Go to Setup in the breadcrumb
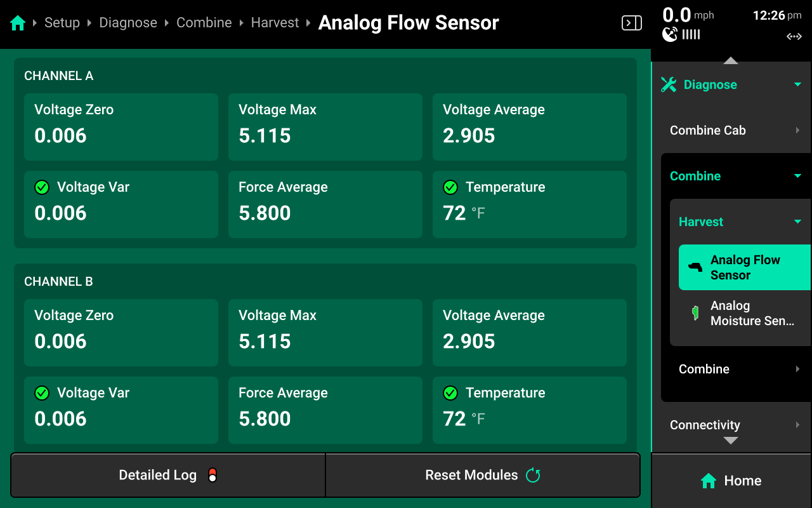This screenshot has height=508, width=812. pos(62,23)
